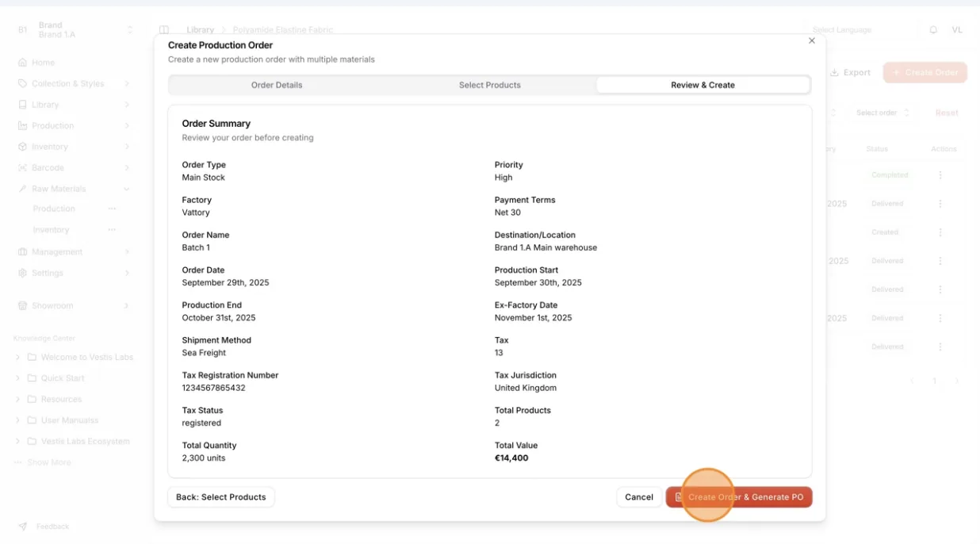Select the Review & Create tab

(x=702, y=85)
